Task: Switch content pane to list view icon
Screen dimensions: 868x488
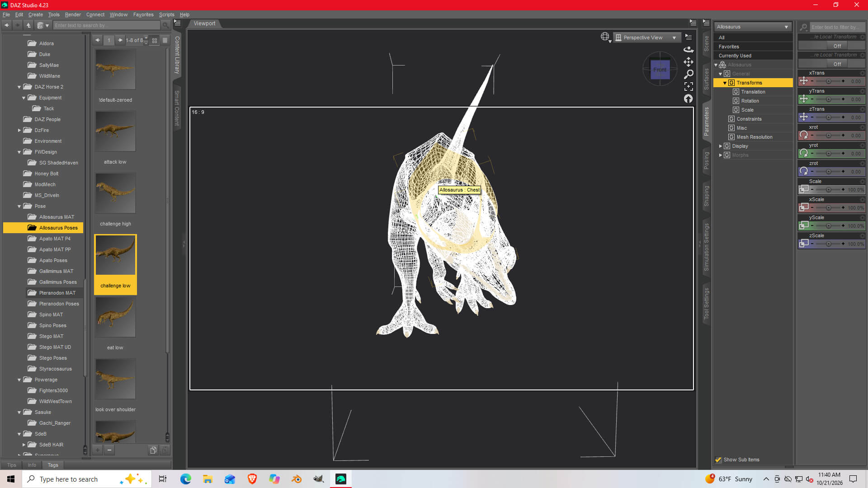Action: click(165, 40)
